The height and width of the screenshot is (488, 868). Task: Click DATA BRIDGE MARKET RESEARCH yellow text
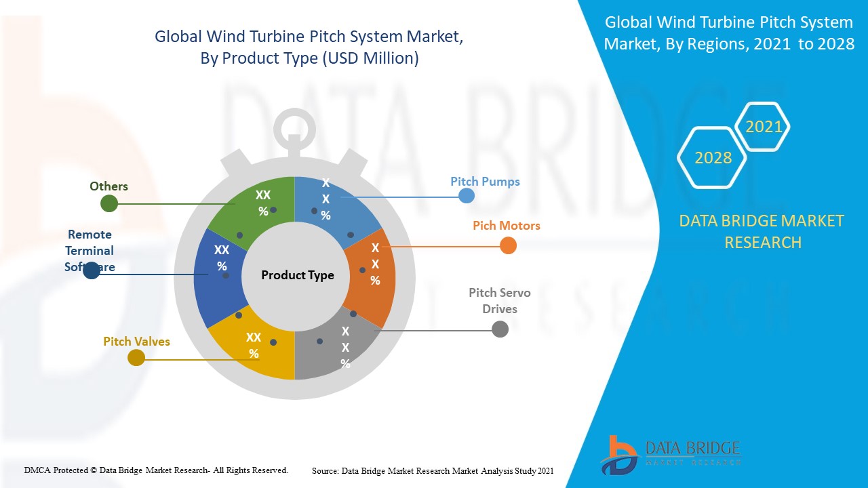[762, 231]
